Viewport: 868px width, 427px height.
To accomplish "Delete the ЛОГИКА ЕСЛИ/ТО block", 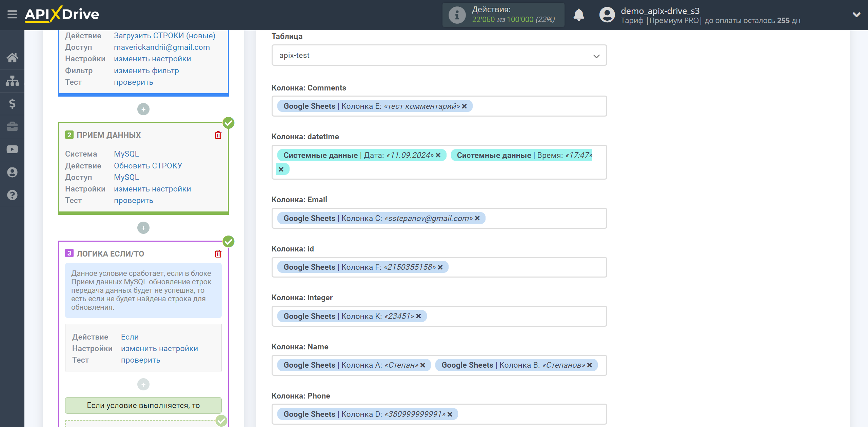I will 218,254.
